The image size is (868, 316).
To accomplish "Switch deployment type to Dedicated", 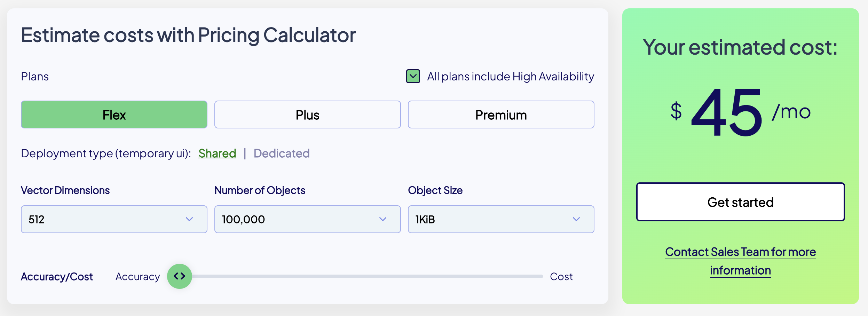I will coord(282,153).
